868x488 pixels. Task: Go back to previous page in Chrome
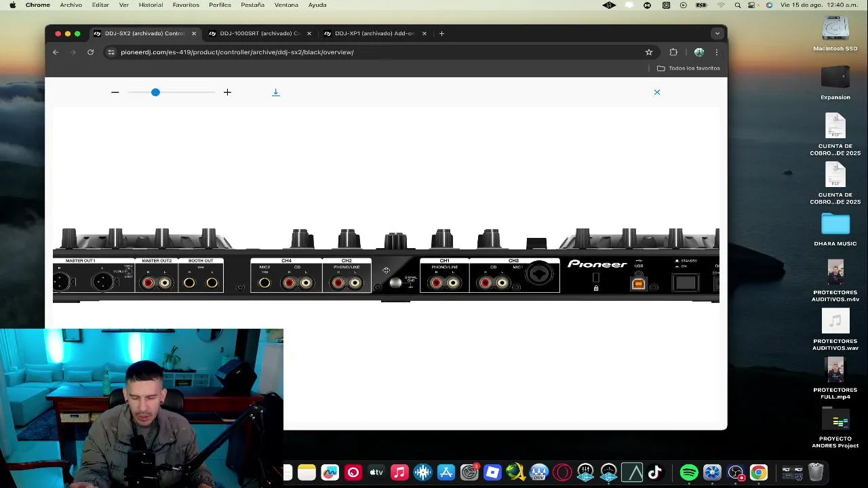pos(56,52)
